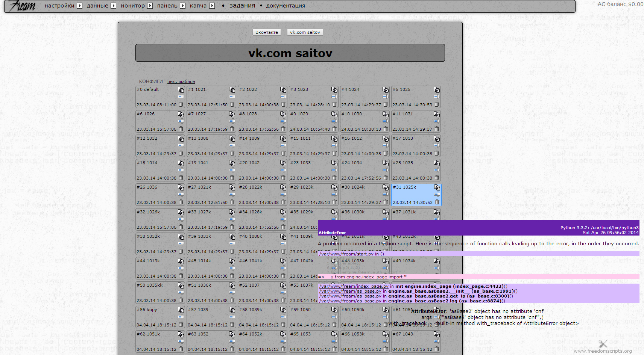
Task: Click the #65 1053 config name
Action: pyautogui.click(x=300, y=334)
